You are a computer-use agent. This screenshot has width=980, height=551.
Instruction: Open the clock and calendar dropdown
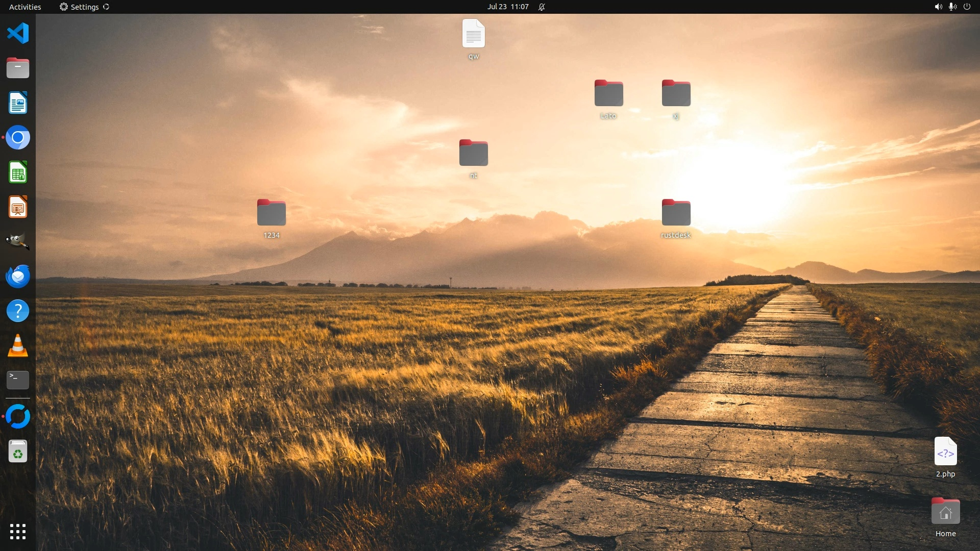(x=507, y=7)
